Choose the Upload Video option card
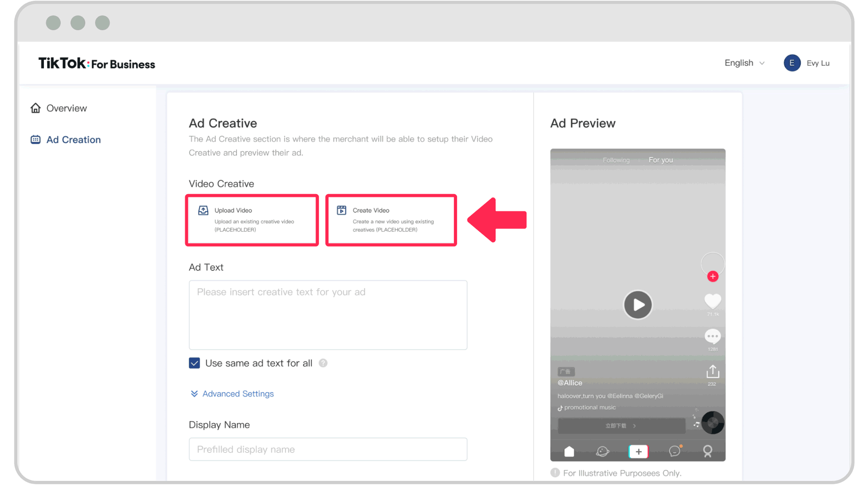 [x=252, y=220]
